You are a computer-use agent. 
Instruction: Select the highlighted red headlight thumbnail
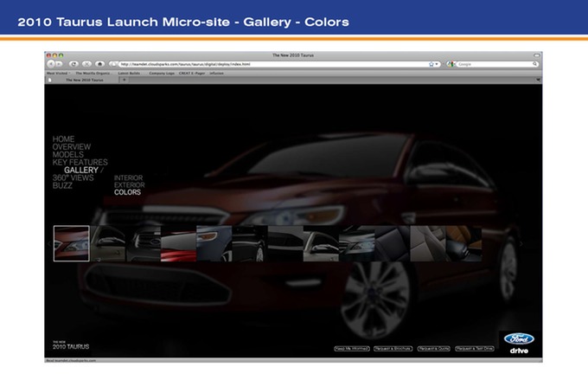click(71, 243)
